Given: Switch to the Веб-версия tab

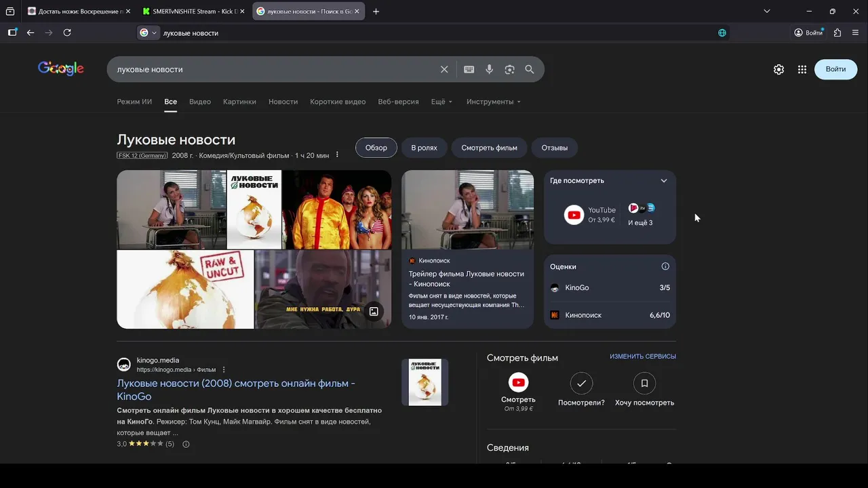Looking at the screenshot, I should click(x=398, y=102).
